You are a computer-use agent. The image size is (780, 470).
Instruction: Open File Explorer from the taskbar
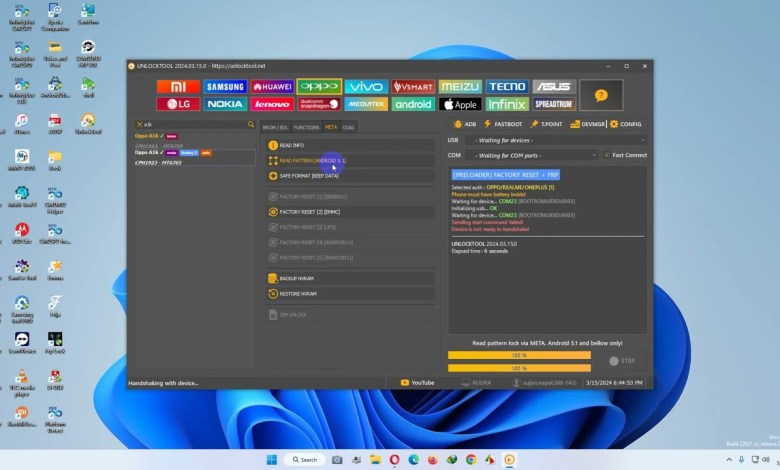[x=375, y=460]
